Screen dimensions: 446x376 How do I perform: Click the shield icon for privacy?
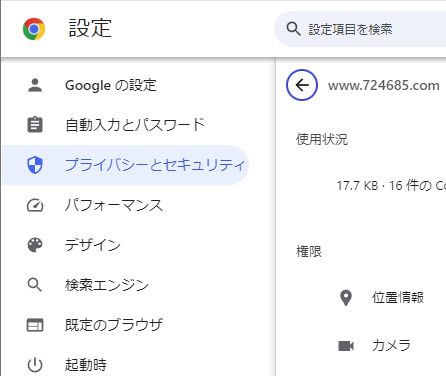click(x=35, y=165)
